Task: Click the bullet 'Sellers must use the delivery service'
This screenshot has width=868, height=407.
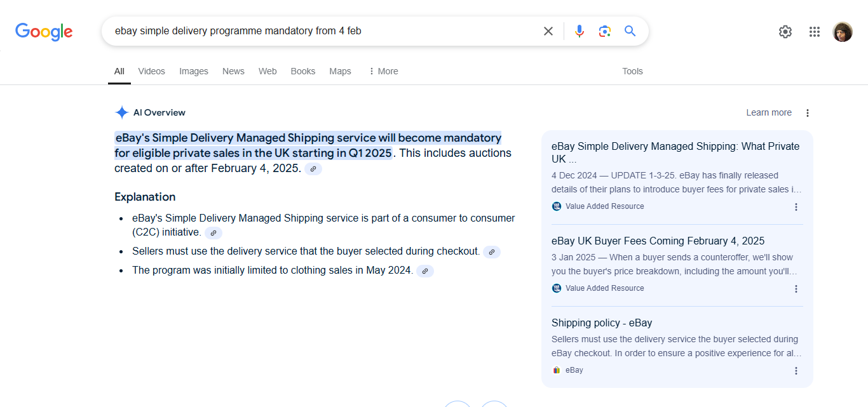Action: point(306,251)
